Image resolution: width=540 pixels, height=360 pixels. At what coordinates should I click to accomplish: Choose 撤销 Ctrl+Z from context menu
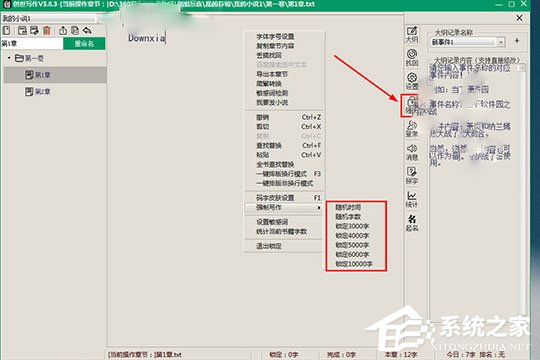pyautogui.click(x=284, y=117)
